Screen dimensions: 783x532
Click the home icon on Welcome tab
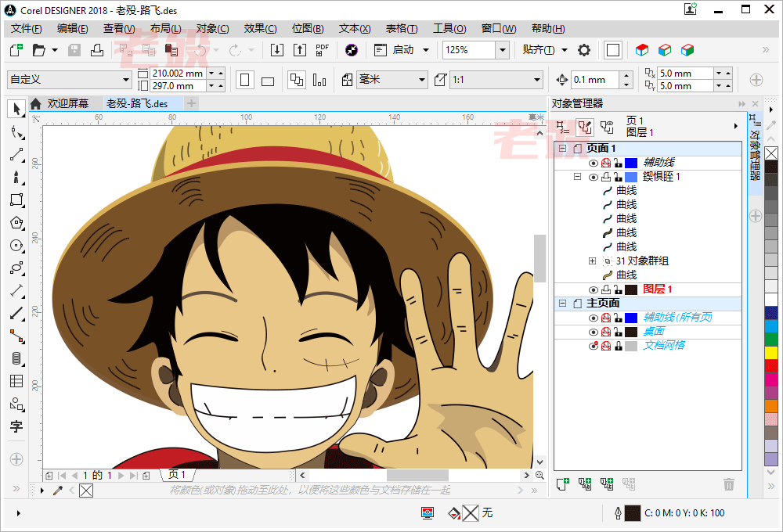(x=35, y=104)
